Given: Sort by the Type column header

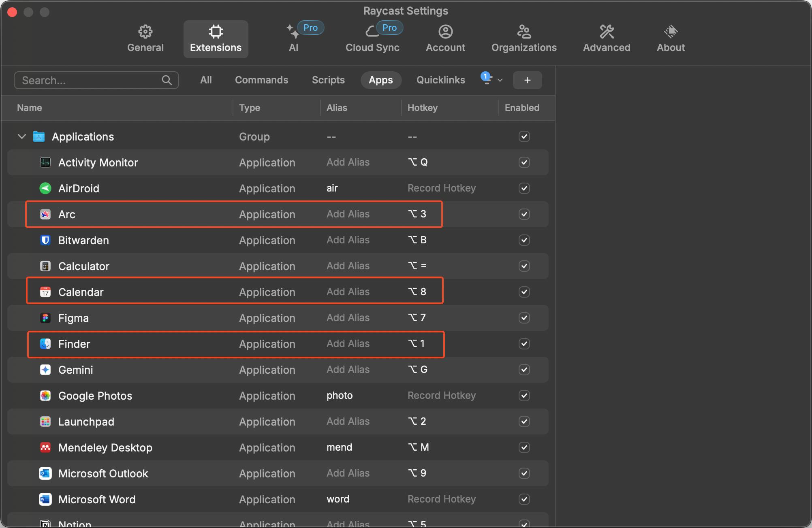Looking at the screenshot, I should click(x=250, y=108).
